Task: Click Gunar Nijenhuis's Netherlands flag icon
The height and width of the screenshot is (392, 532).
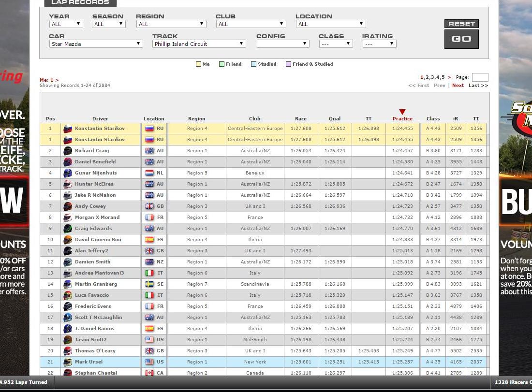Action: click(149, 173)
